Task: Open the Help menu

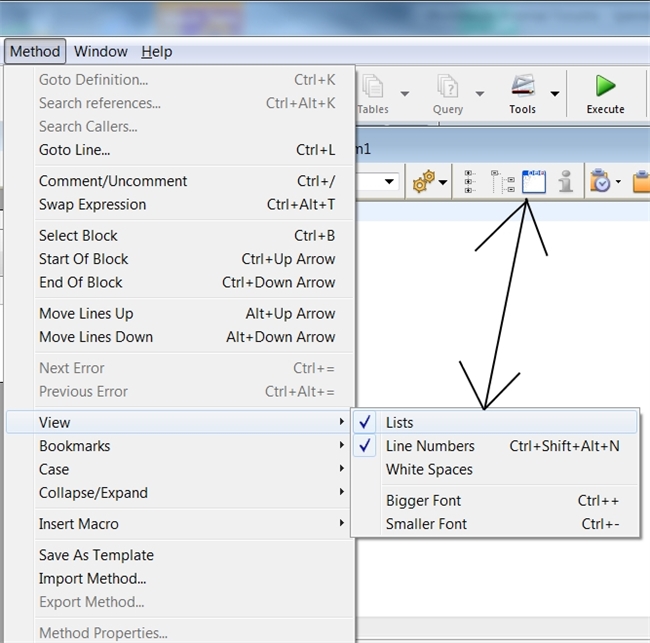Action: tap(156, 51)
